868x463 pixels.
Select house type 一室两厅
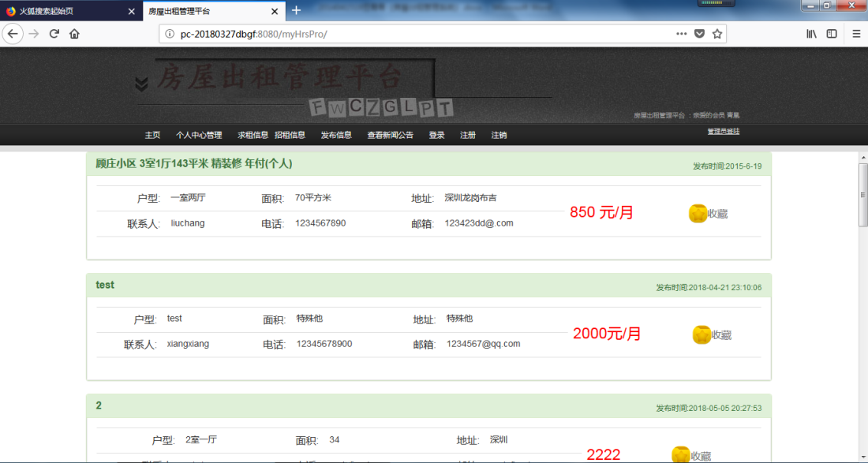pos(188,197)
